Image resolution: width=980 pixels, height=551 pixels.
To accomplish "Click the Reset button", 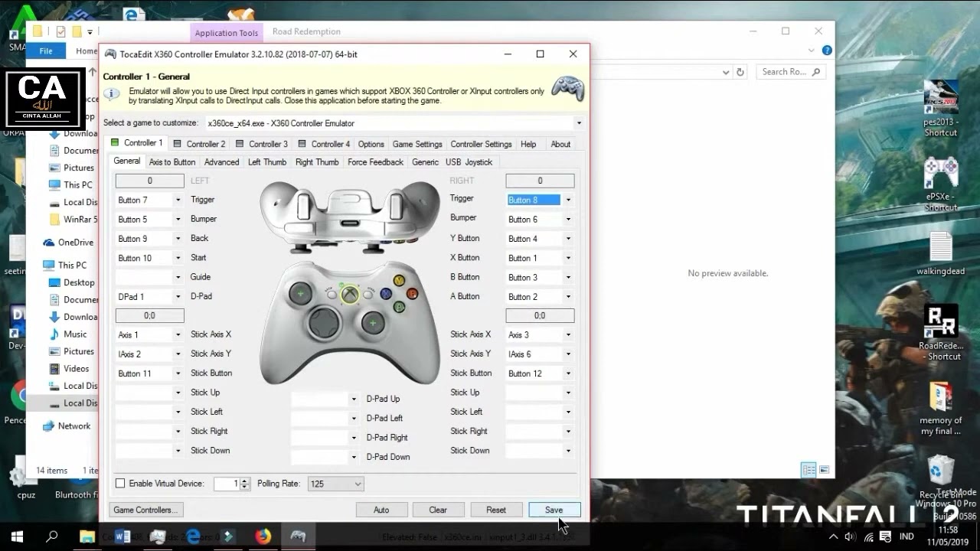I will (495, 510).
